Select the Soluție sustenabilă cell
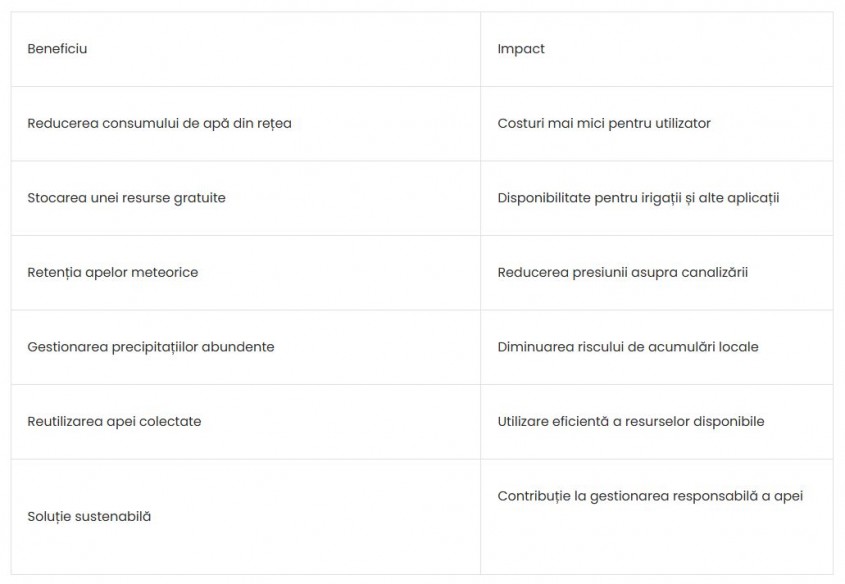 click(246, 517)
